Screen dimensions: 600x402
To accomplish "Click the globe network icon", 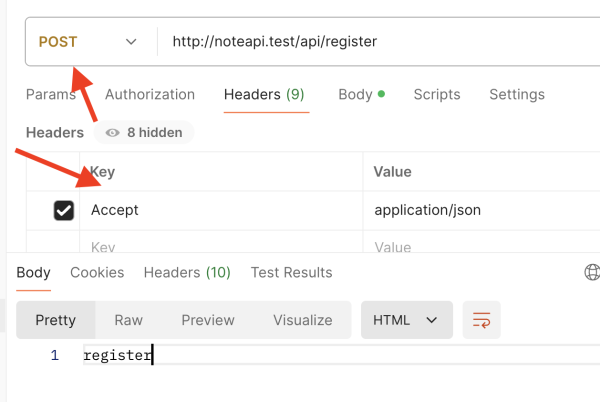I will (x=592, y=272).
